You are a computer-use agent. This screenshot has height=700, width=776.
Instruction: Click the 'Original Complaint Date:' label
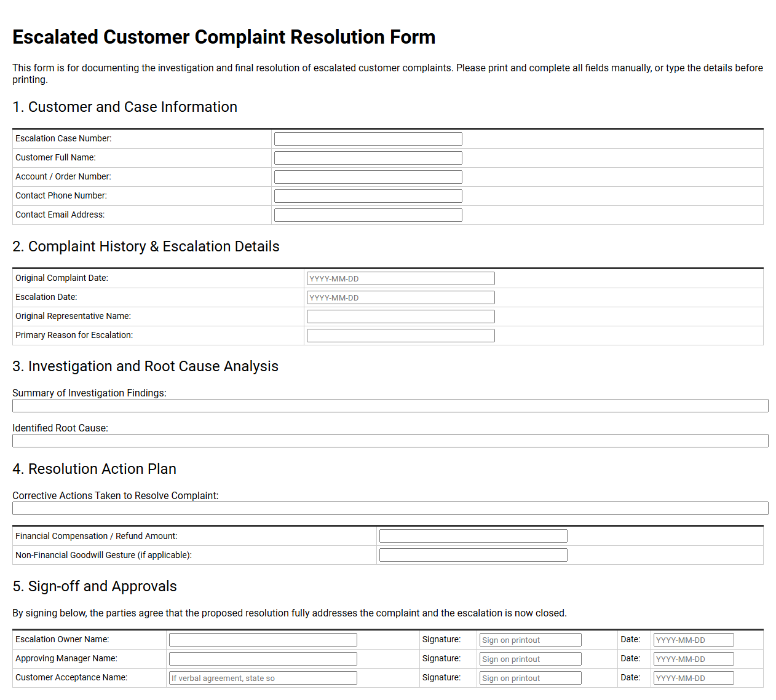click(61, 278)
